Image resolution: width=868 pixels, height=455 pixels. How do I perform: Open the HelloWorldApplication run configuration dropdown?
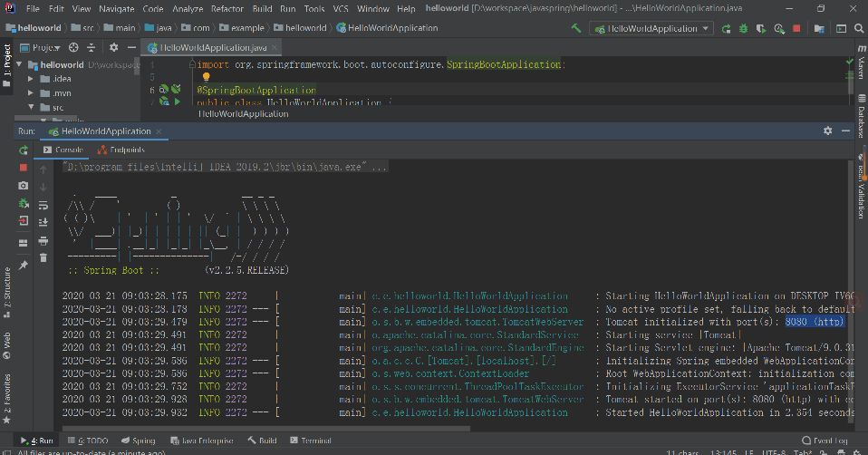[x=651, y=28]
